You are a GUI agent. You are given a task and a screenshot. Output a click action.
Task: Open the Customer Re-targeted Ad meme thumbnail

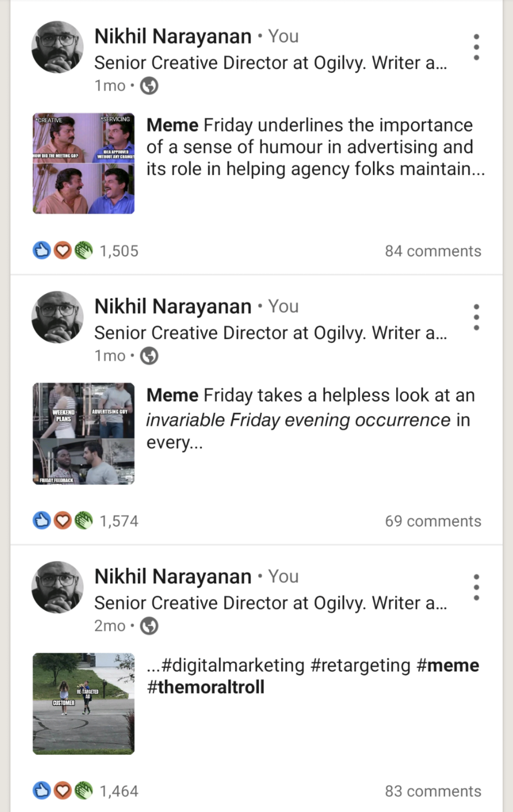coord(84,704)
